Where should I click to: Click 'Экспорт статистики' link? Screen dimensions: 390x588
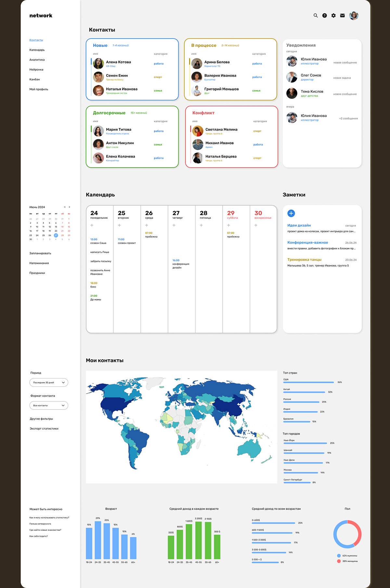click(44, 429)
